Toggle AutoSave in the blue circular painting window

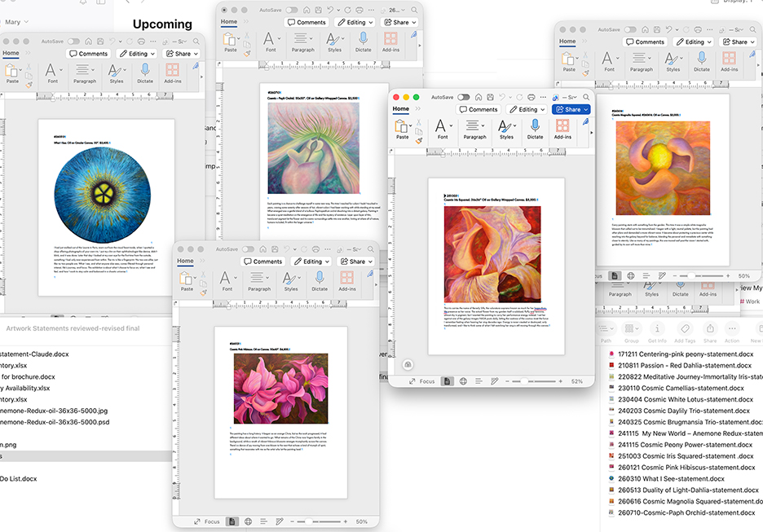point(73,42)
